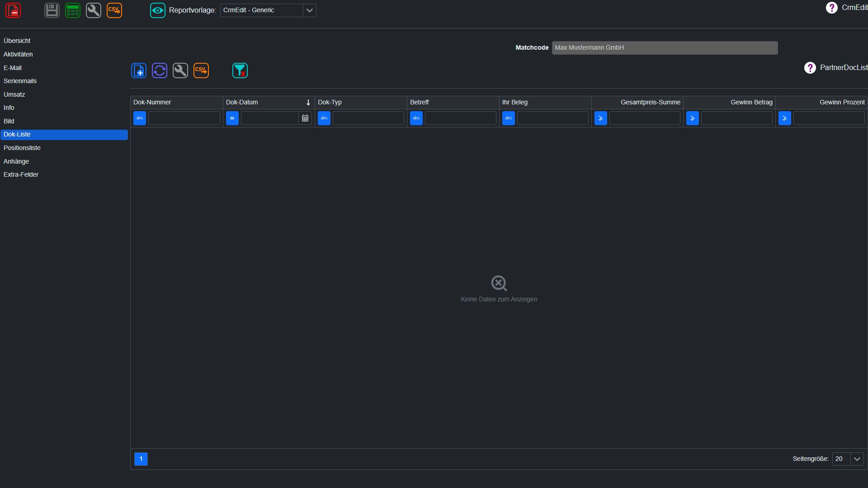The image size is (868, 488).
Task: Sort by Betreff column header
Action: tap(453, 102)
